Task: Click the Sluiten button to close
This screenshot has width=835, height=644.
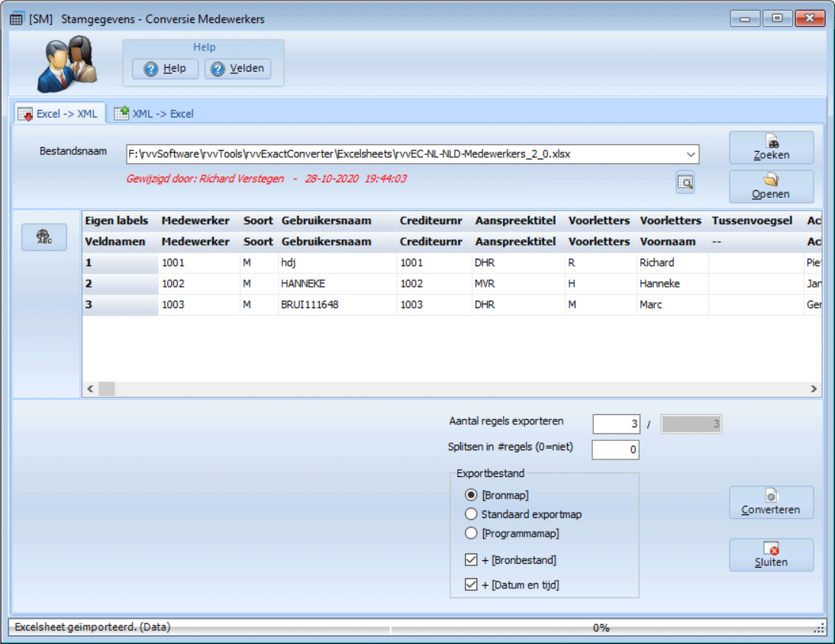Action: click(x=771, y=555)
